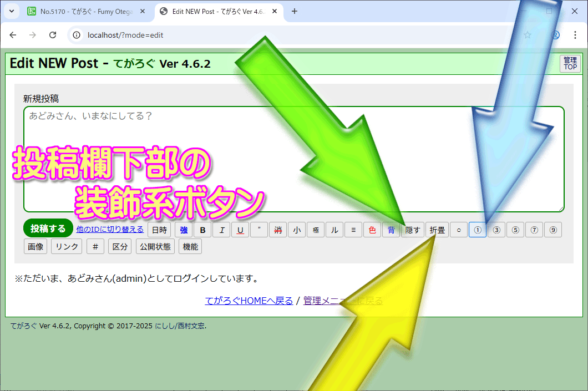Click the hashtag # button
Screen dimensions: 588x391
95,247
